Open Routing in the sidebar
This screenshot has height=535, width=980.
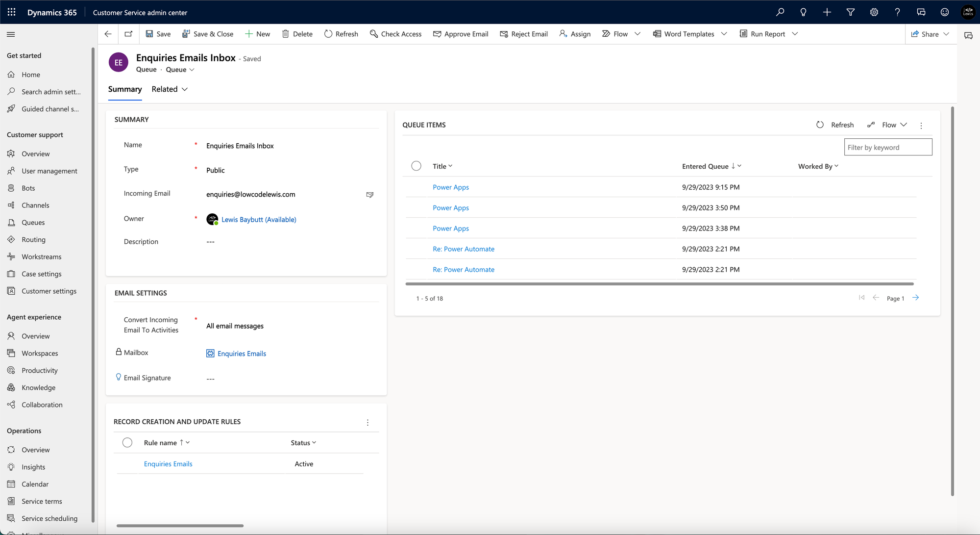click(33, 240)
